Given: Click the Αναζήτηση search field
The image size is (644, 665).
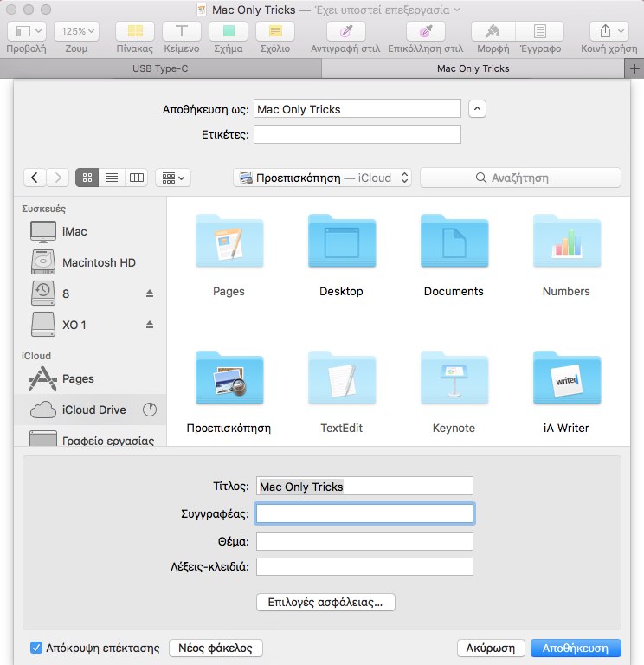Looking at the screenshot, I should [x=520, y=178].
